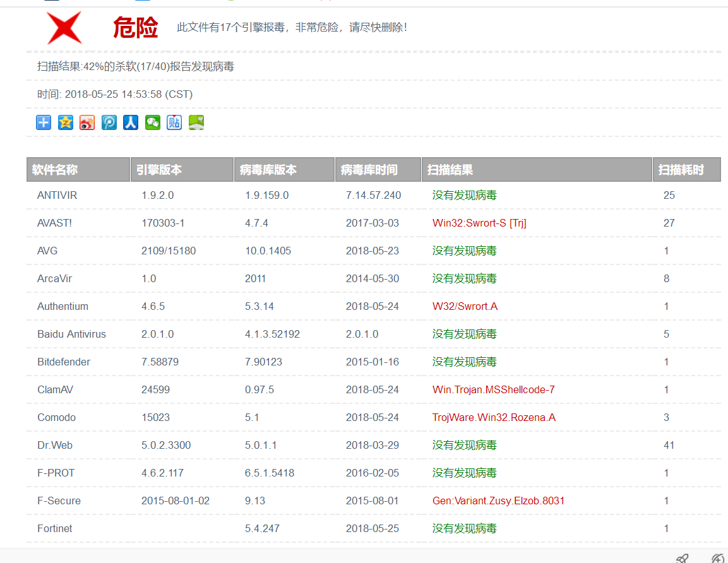Click the TrojWare.Win32.Rozena.A result
Viewport: 728px width, 563px height.
pos(494,418)
